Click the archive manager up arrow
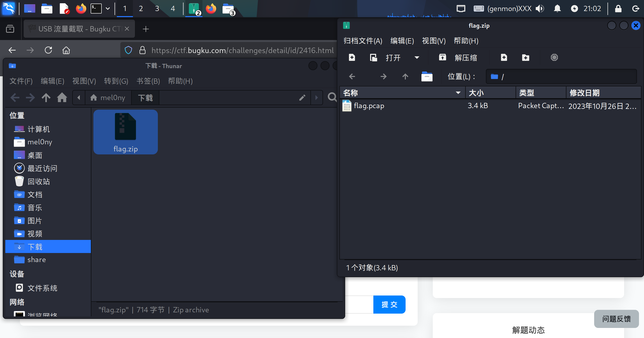The width and height of the screenshot is (644, 338). [405, 76]
